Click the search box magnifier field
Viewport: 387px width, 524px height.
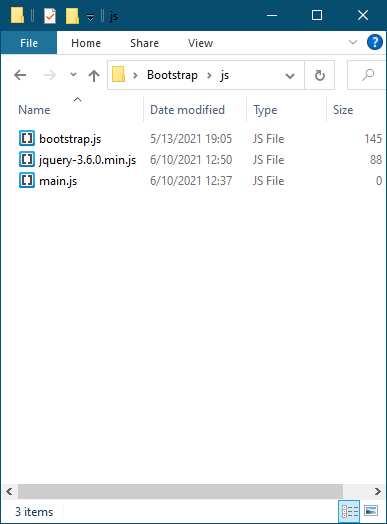(367, 75)
